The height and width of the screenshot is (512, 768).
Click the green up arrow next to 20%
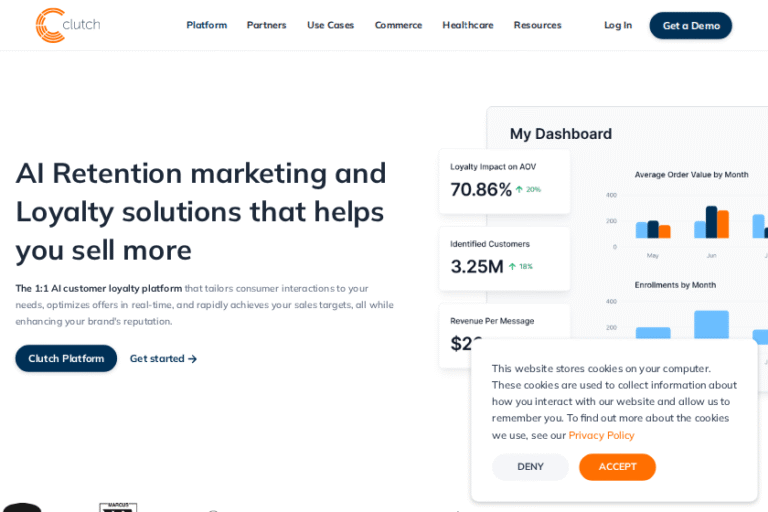click(519, 189)
